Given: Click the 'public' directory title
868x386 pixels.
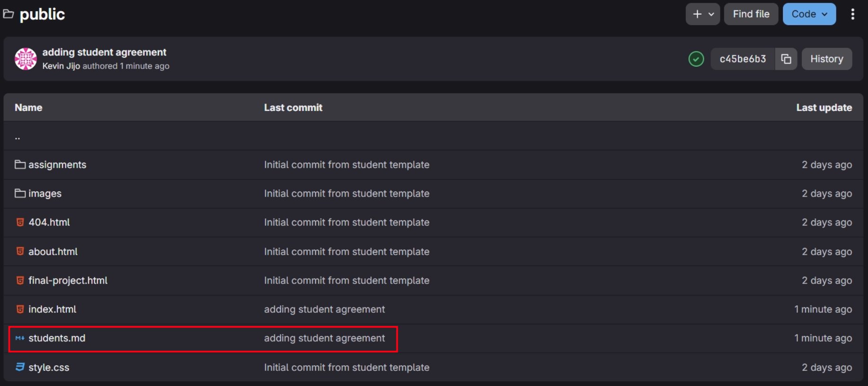Looking at the screenshot, I should (42, 14).
